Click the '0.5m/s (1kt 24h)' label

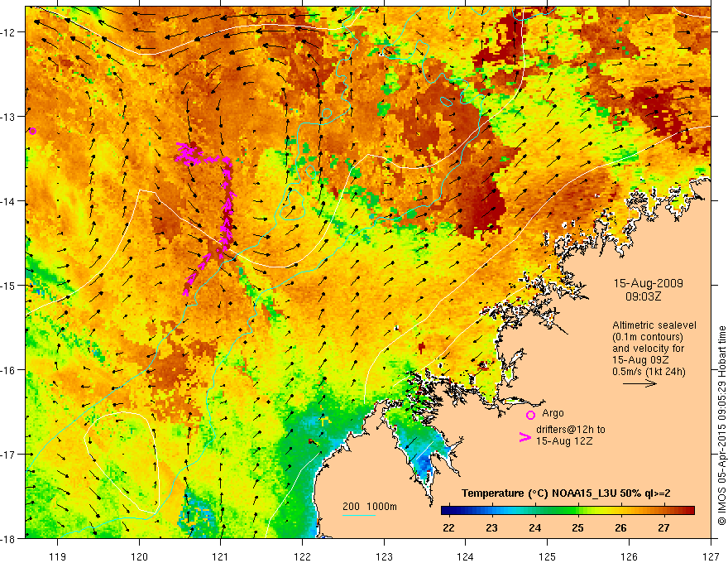pos(649,371)
